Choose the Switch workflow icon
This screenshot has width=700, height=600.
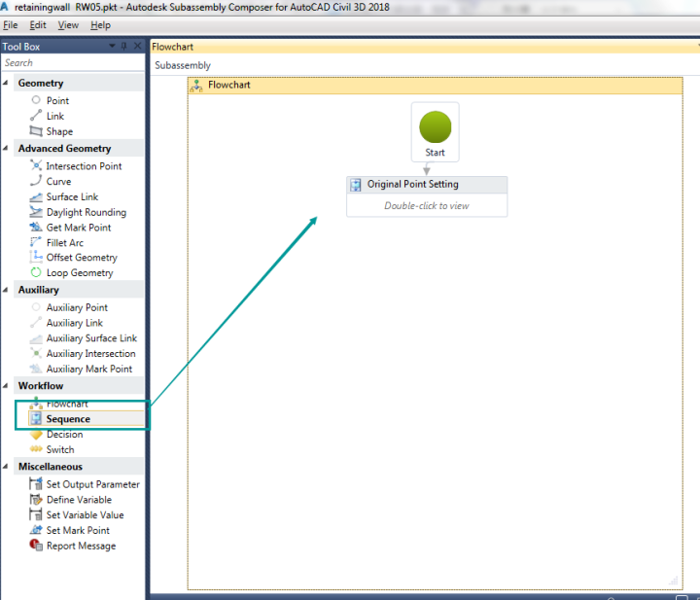(x=36, y=449)
